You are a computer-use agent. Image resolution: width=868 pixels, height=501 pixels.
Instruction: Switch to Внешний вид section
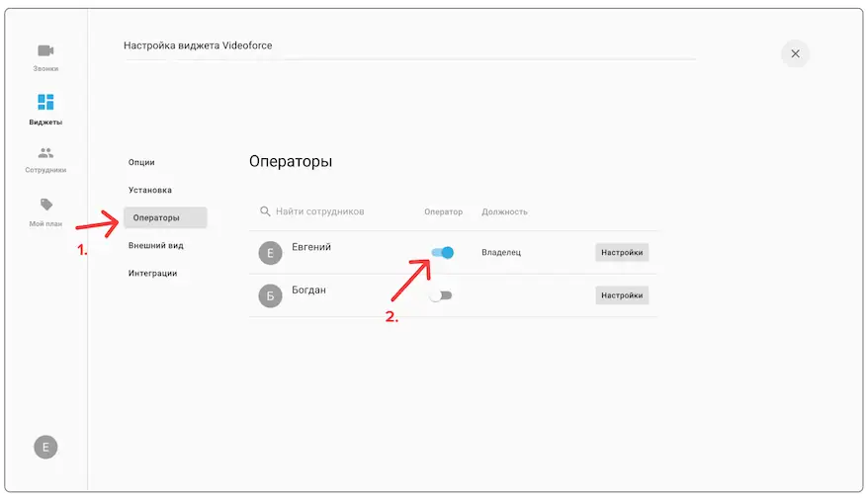156,245
